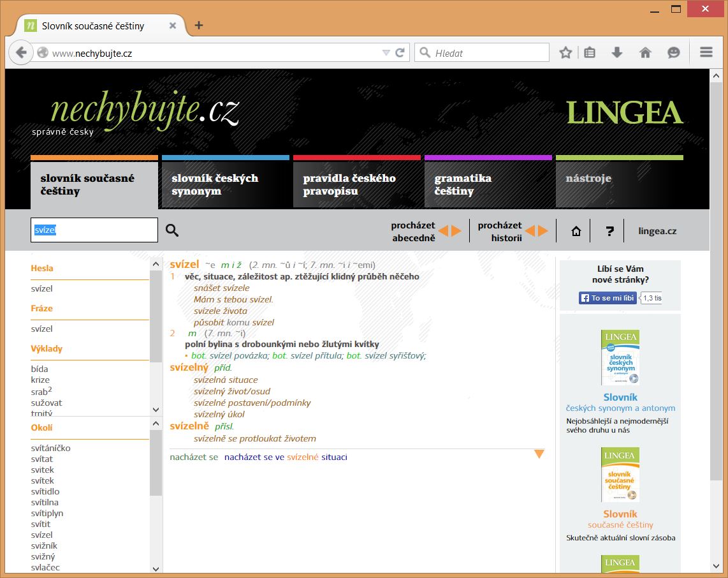The height and width of the screenshot is (578, 728).
Task: Click up arrow of the Hesla list scrollbar
Action: click(x=156, y=264)
